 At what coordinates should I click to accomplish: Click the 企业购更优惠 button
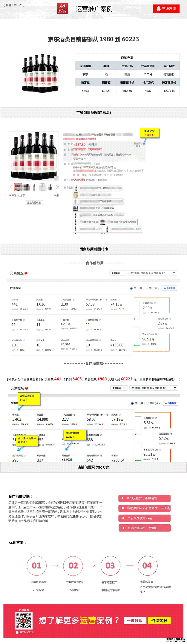tap(34, 202)
